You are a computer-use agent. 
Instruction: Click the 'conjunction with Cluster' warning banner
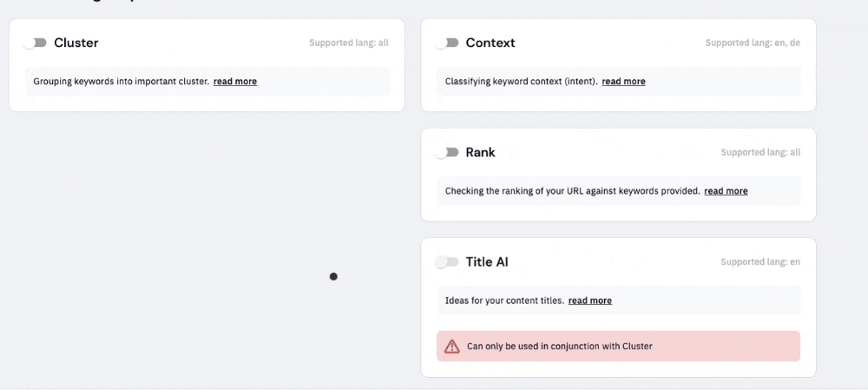[x=618, y=347]
